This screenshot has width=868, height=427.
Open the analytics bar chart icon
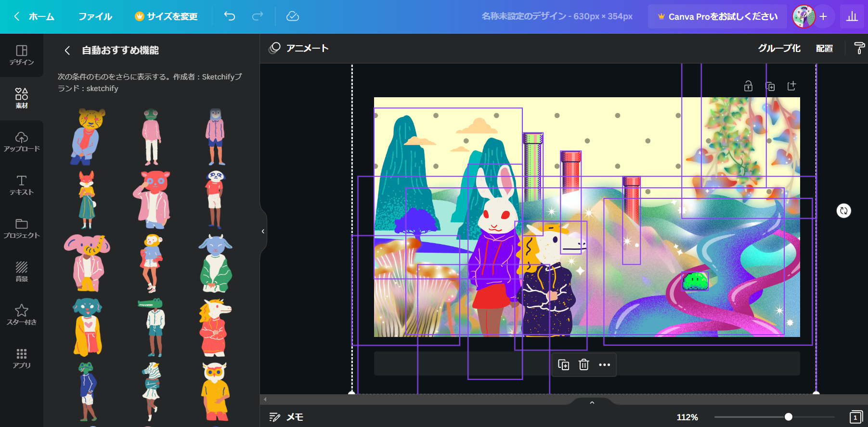(852, 16)
